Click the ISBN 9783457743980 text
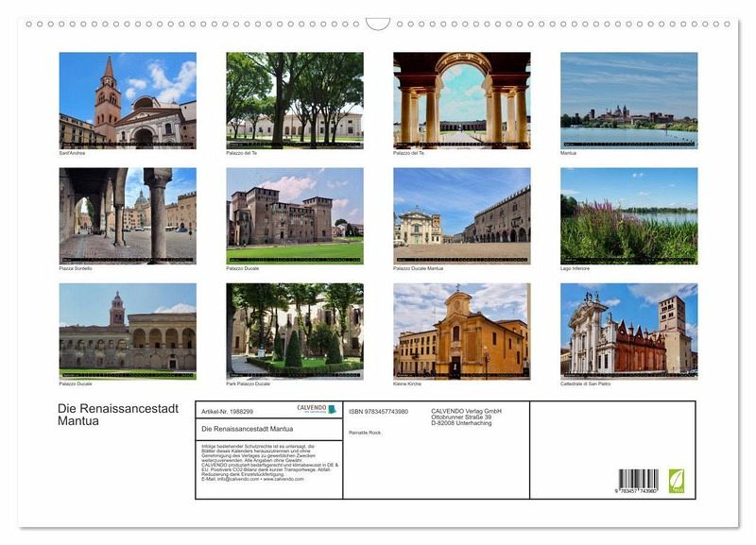The image size is (756, 545). (x=378, y=411)
